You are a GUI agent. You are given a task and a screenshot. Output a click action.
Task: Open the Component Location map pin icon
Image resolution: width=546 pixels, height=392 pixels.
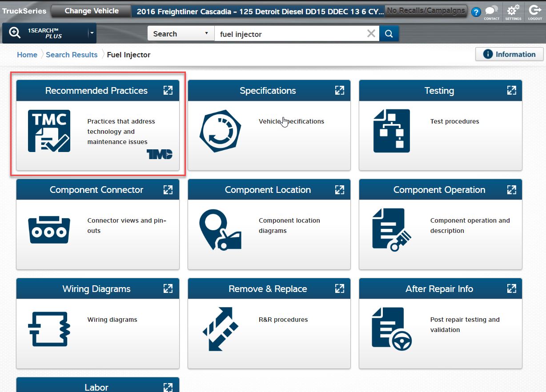(x=221, y=230)
